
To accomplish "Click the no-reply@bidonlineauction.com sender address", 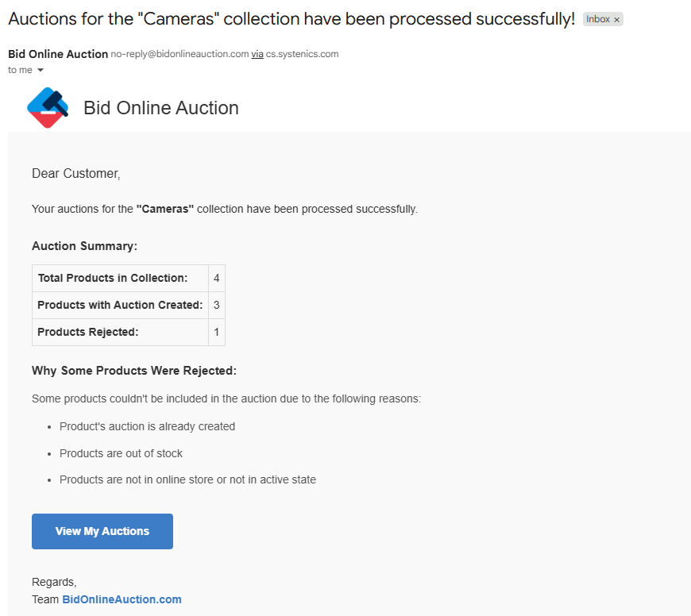I will 180,54.
